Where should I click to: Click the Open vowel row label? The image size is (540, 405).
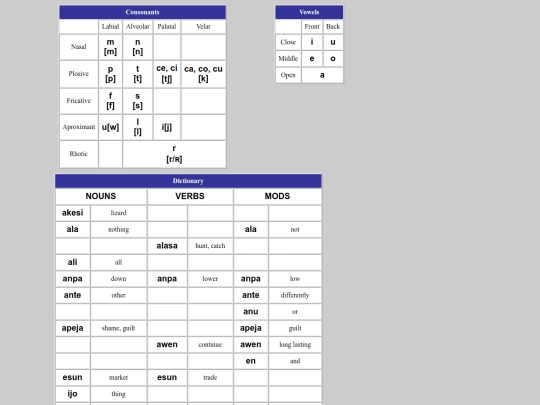(x=288, y=75)
